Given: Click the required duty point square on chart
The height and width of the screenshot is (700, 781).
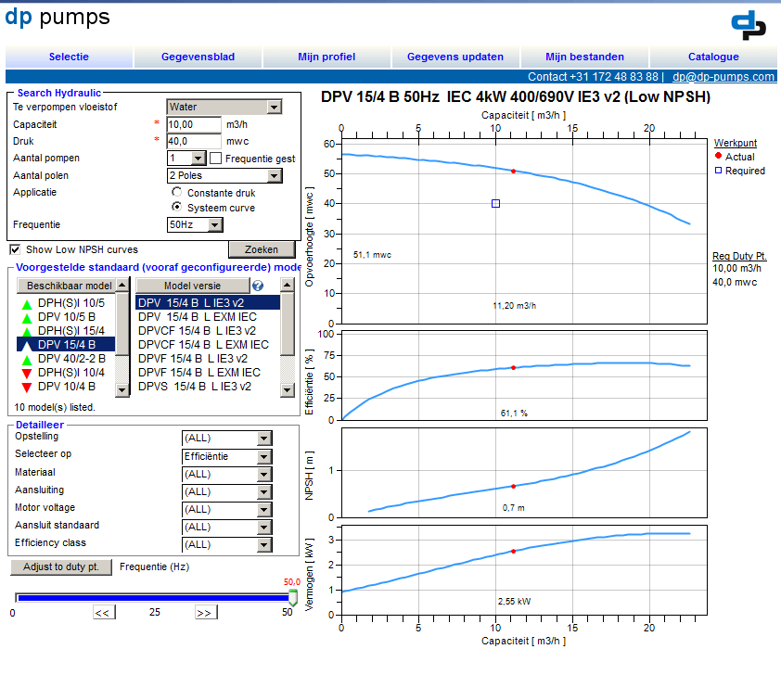Looking at the screenshot, I should pos(495,204).
